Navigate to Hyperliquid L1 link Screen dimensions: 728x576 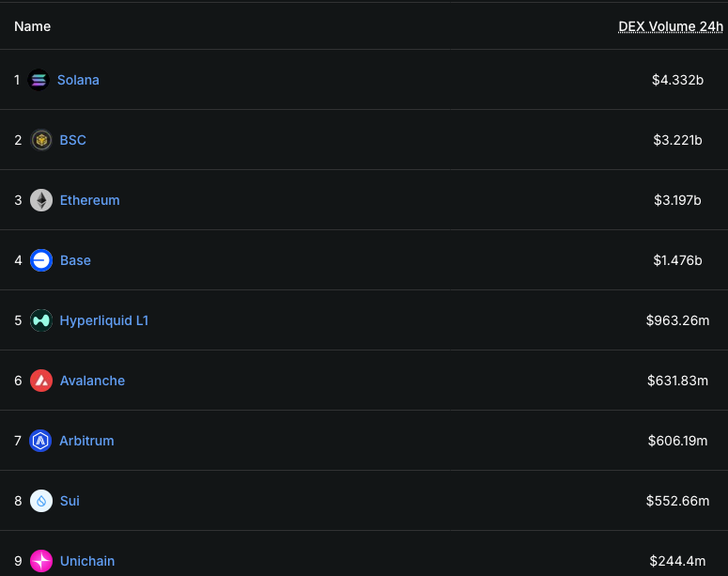pos(104,320)
